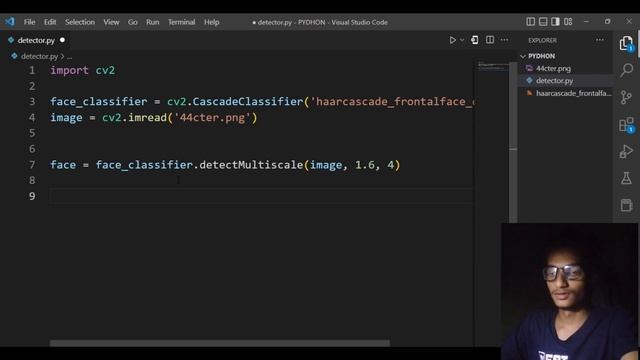Open the Run menu

pos(153,22)
